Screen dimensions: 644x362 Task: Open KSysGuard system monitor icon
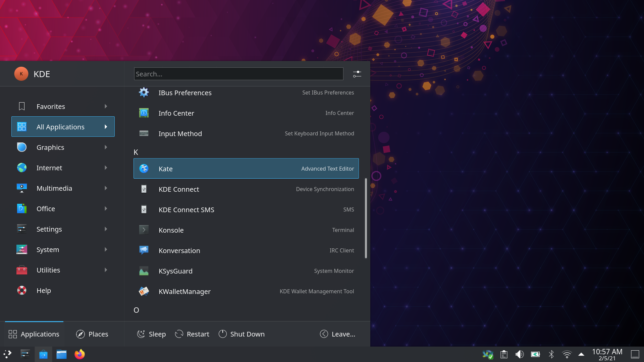point(144,271)
